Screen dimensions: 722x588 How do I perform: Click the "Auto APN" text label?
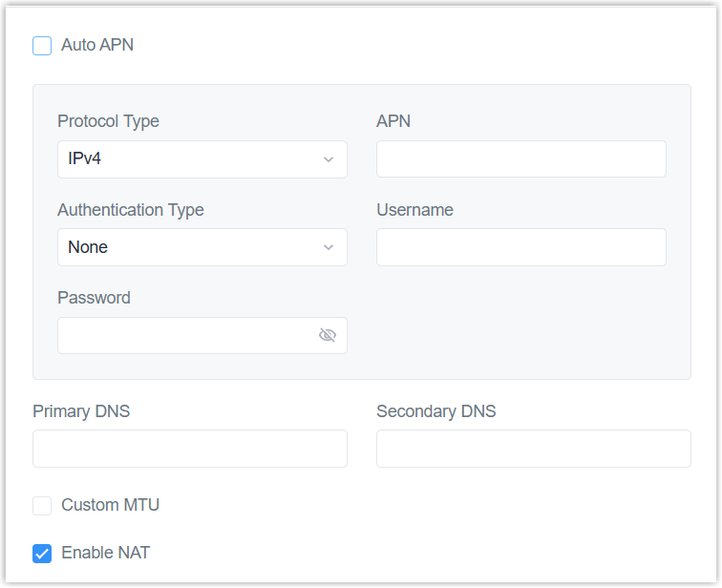[x=97, y=45]
